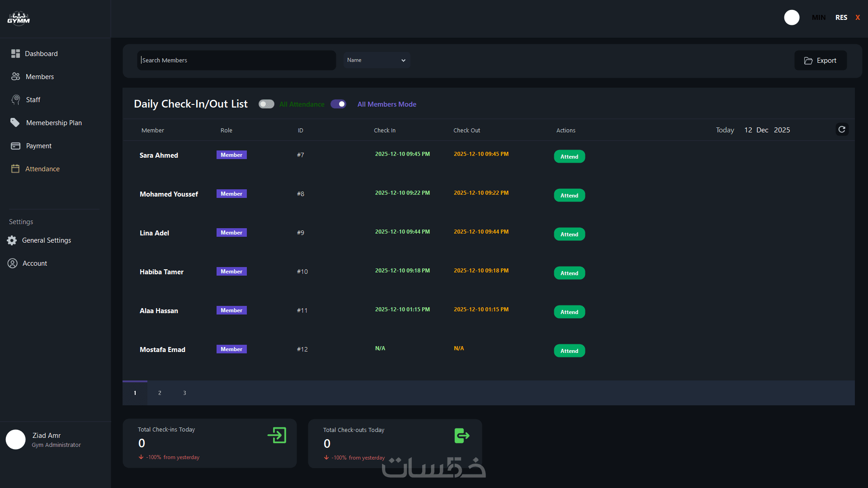The width and height of the screenshot is (868, 488).
Task: Click the Dec month selector
Action: pyautogui.click(x=762, y=130)
